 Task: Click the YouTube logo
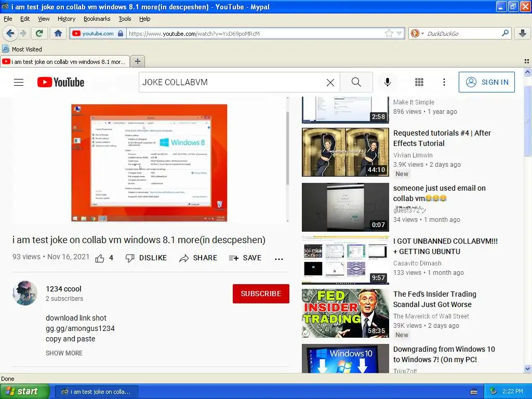(x=61, y=82)
